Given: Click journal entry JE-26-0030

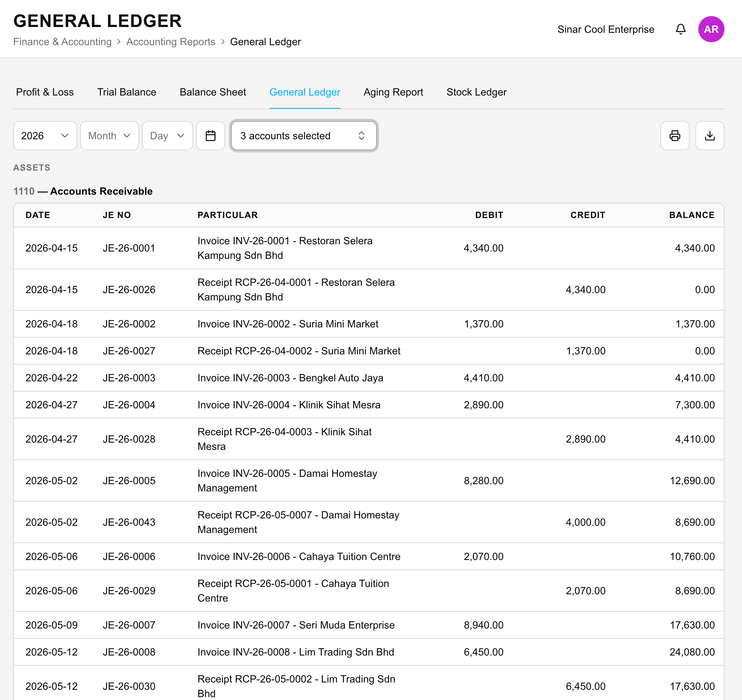Looking at the screenshot, I should (x=129, y=686).
